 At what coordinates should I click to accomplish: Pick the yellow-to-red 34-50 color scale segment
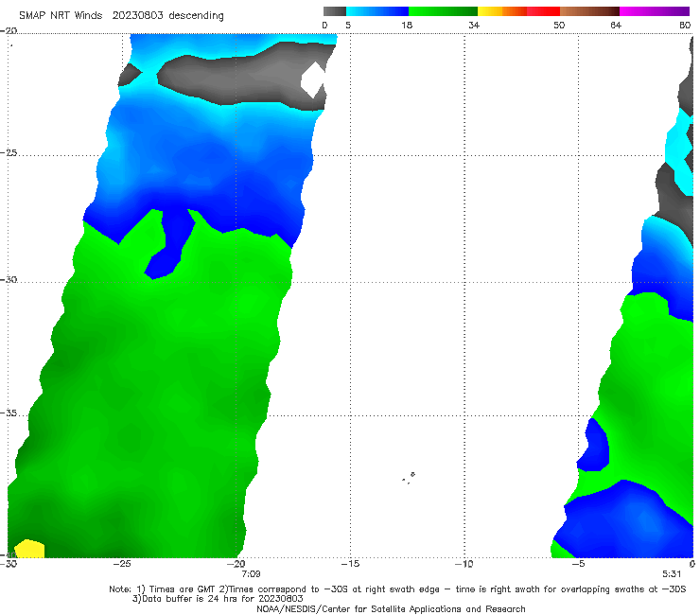[518, 11]
